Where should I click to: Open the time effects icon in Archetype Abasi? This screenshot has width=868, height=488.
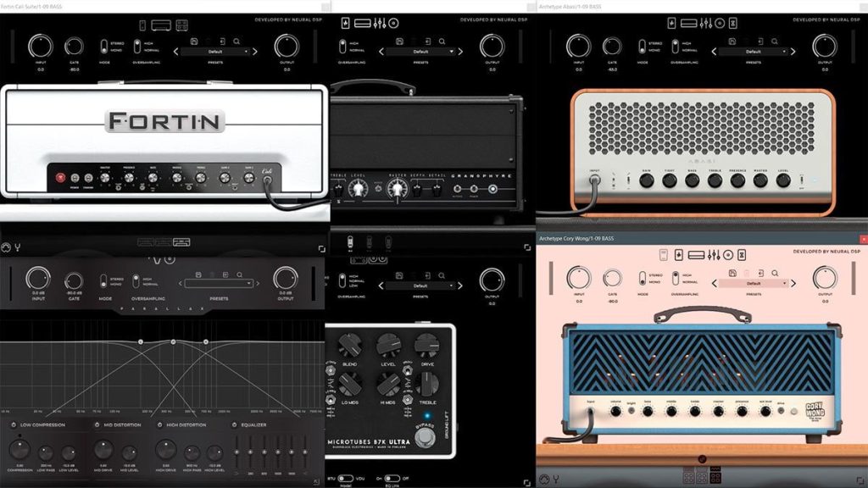733,23
